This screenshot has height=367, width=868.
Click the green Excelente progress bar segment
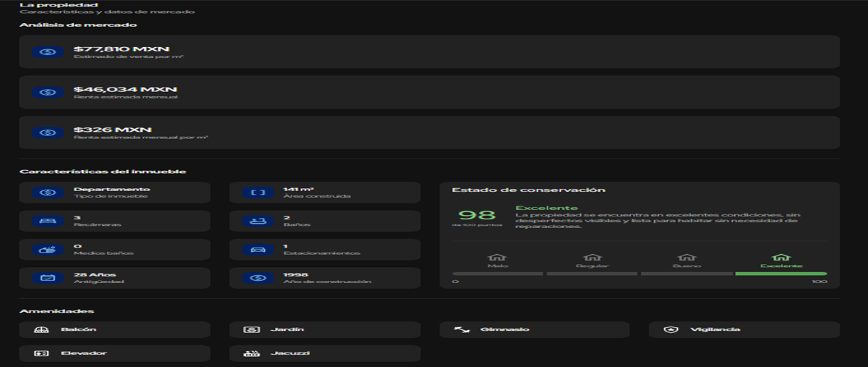click(x=781, y=274)
